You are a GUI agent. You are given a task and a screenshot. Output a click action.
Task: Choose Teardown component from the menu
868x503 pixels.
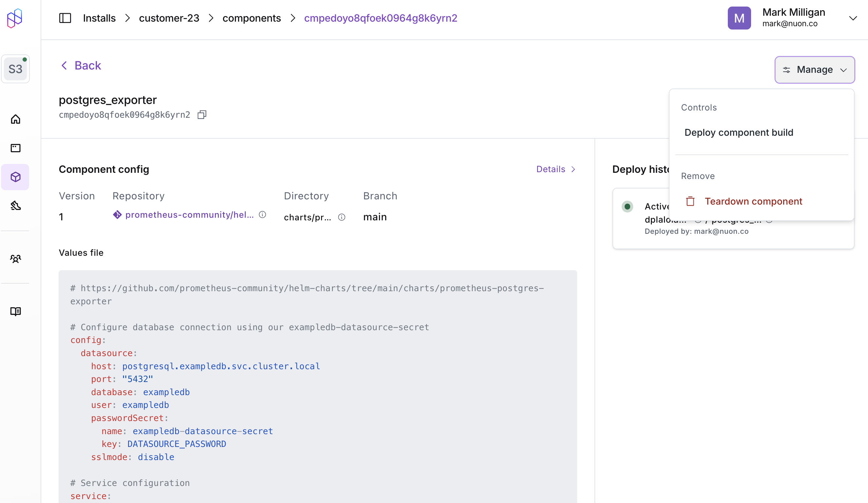753,201
